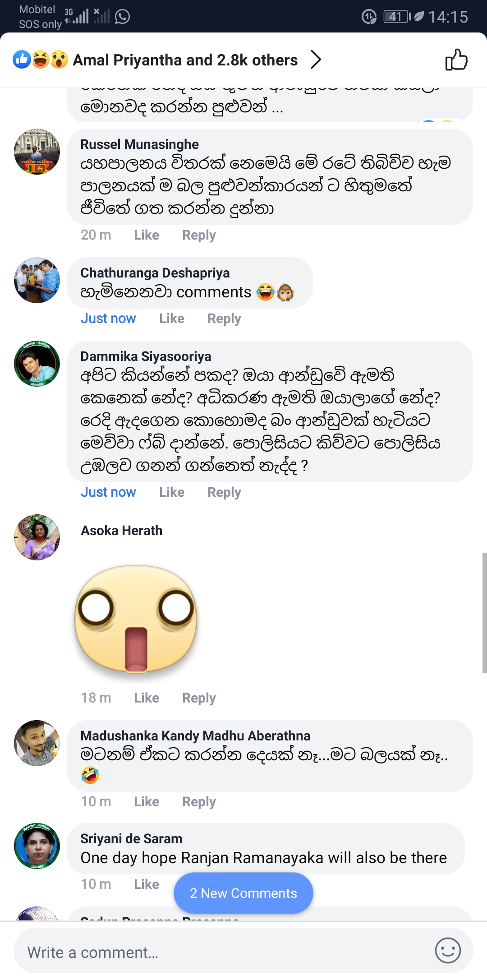
Task: Tap Dammika Siyasooriya's avatar
Action: click(x=37, y=364)
